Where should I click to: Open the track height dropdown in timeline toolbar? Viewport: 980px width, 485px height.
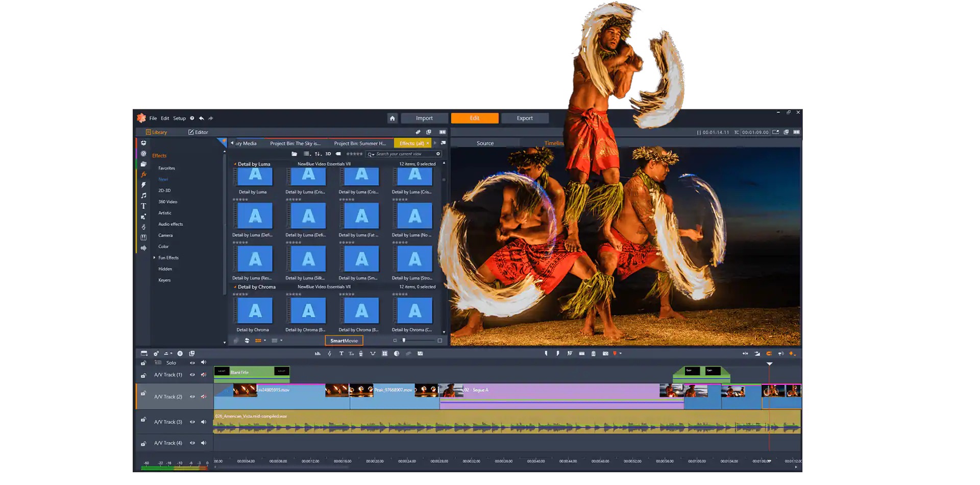(168, 353)
